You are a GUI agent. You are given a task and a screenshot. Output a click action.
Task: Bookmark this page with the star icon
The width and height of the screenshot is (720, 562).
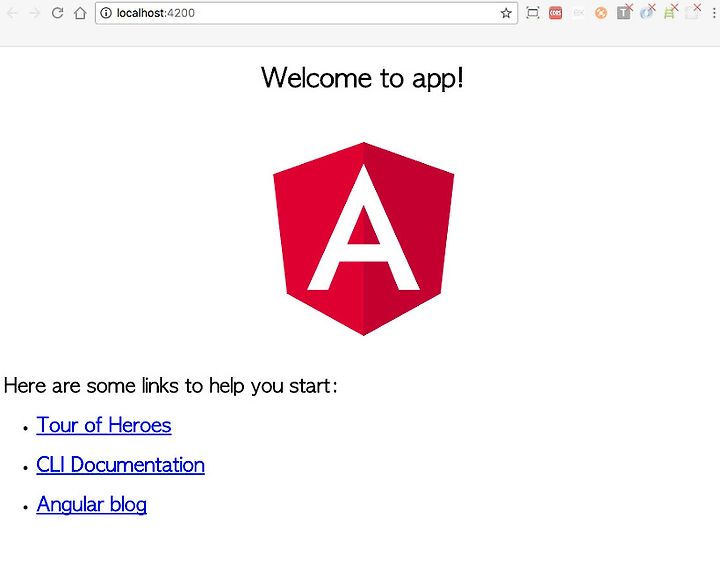506,13
